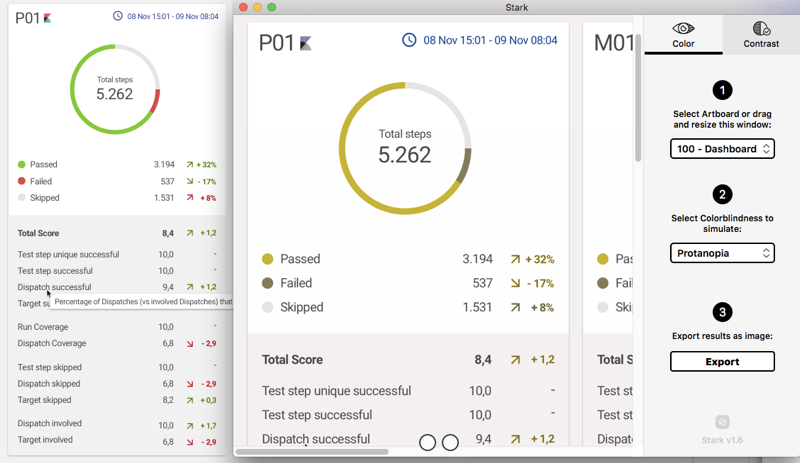Click the half-circle icon on Contrast tab
Image resolution: width=800 pixels, height=463 pixels.
point(761,28)
